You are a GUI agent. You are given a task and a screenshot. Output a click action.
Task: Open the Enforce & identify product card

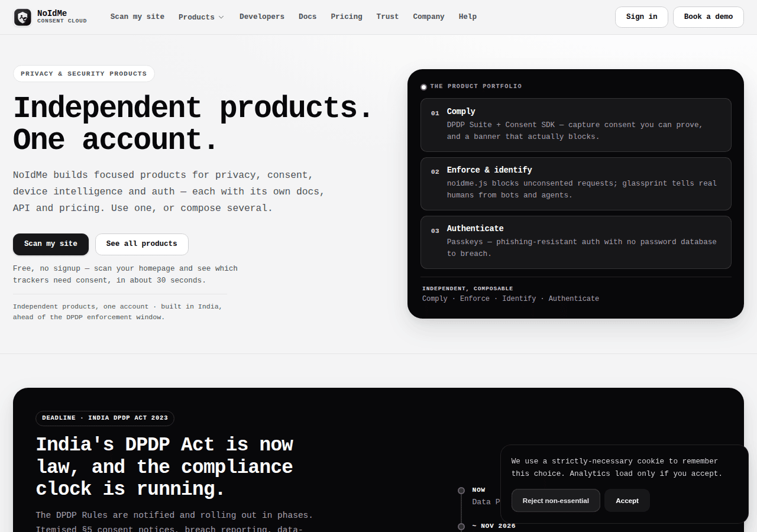pyautogui.click(x=576, y=184)
